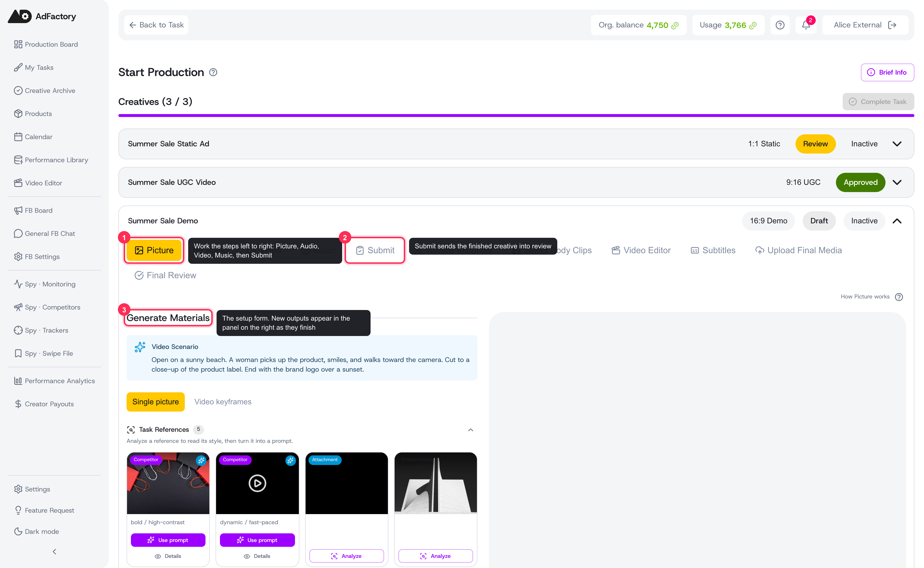Log out Alice External

(892, 25)
